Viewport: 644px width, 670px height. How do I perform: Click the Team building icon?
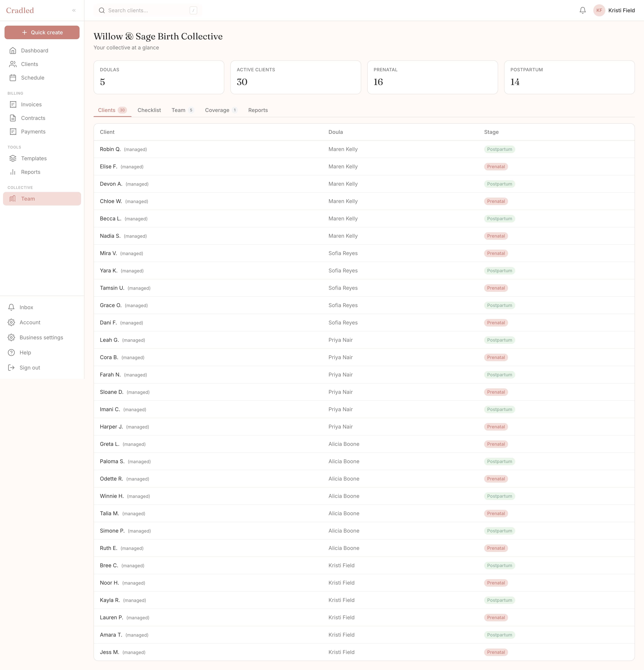click(x=13, y=199)
